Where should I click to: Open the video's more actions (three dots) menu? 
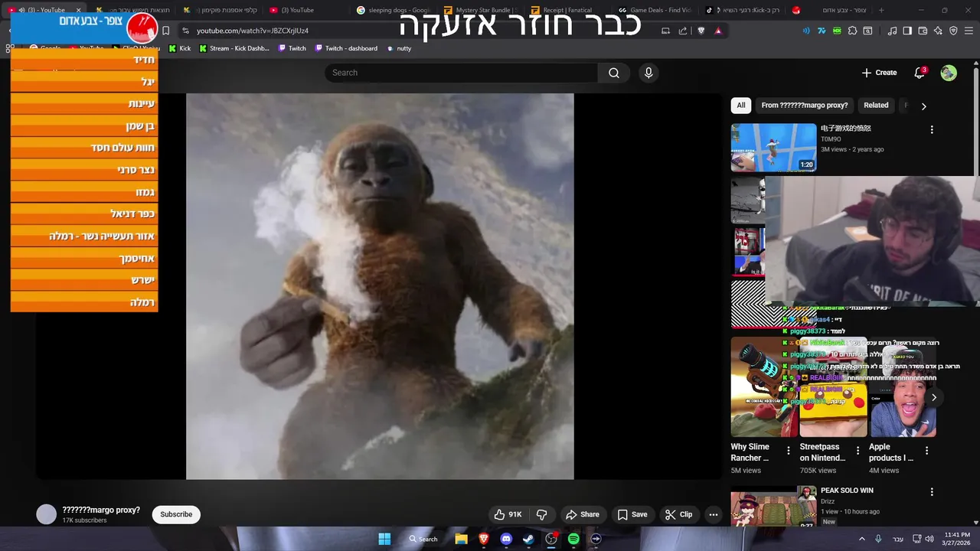[714, 514]
